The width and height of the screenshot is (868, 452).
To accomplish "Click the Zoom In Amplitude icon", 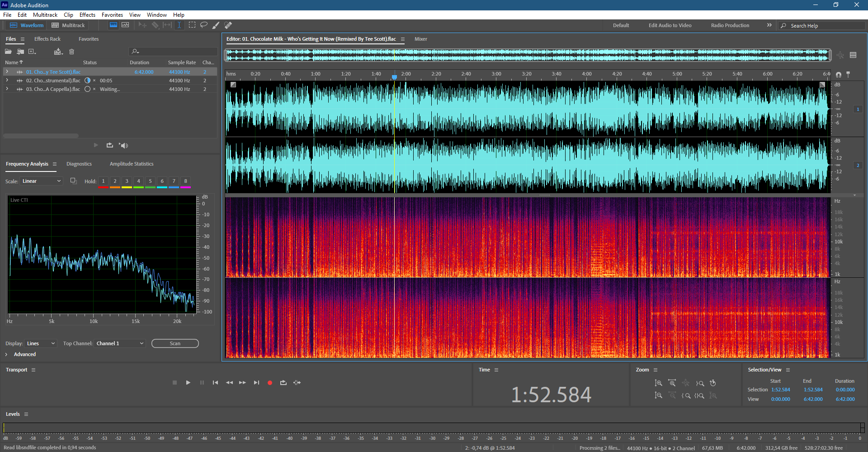I will (x=658, y=383).
